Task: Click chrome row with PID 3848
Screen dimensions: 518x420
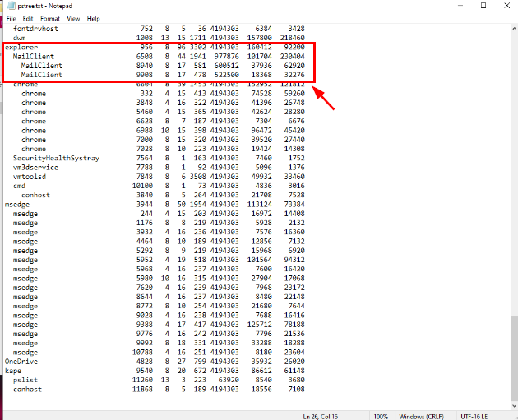Action: click(163, 103)
